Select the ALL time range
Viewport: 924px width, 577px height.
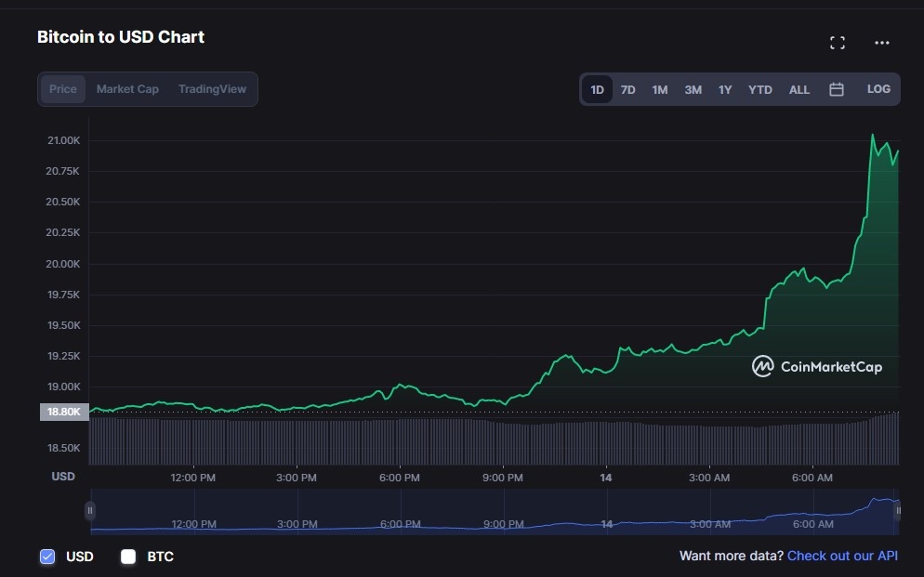coord(799,88)
